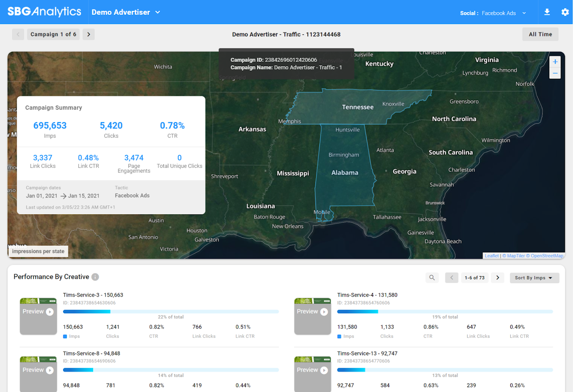Click the All Time date range button
The width and height of the screenshot is (573, 392).
[540, 34]
